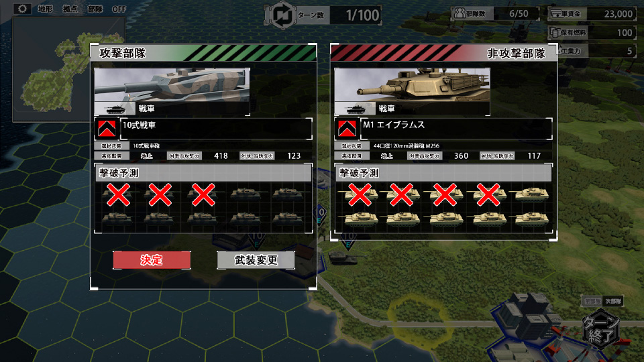Switch the OFF display option
The width and height of the screenshot is (644, 362).
[119, 9]
